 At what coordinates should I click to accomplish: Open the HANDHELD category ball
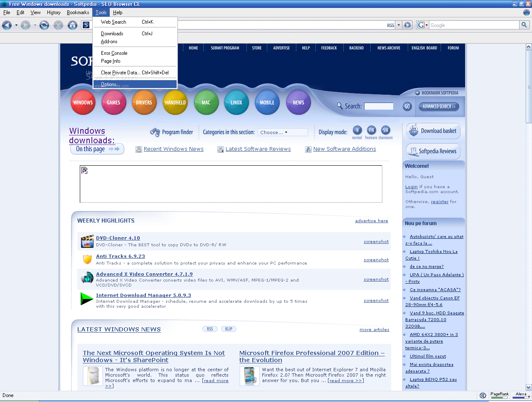tap(175, 102)
